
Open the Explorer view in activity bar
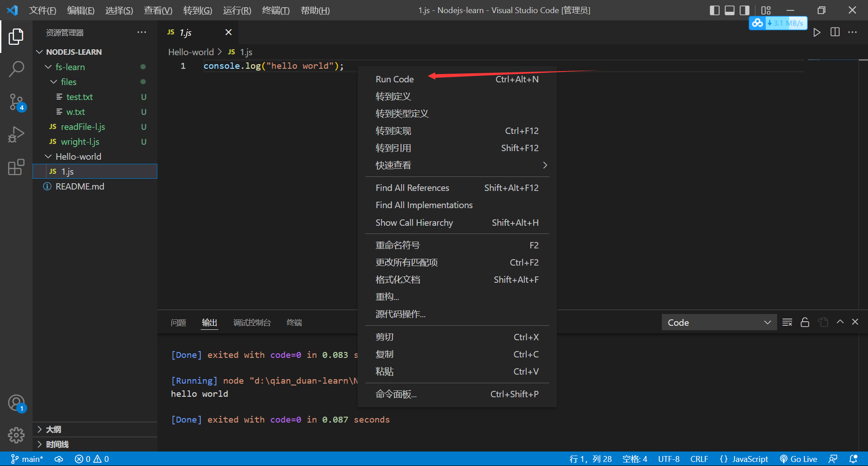coord(16,37)
